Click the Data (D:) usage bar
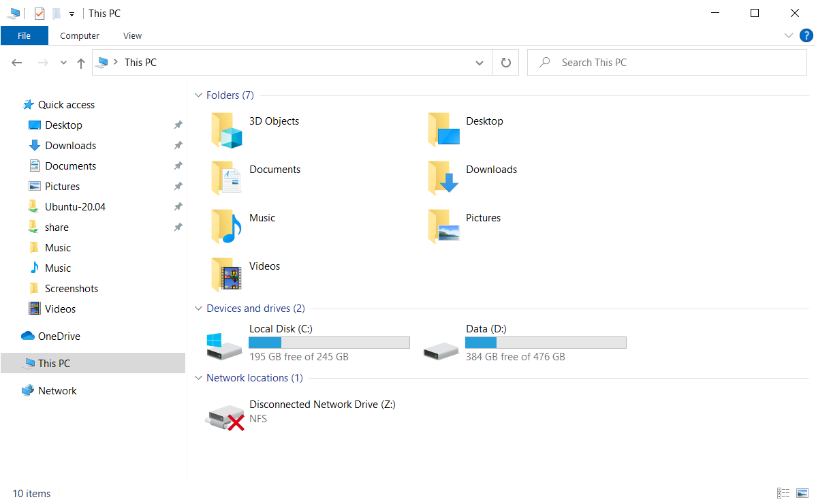This screenshot has height=504, width=816. 546,342
